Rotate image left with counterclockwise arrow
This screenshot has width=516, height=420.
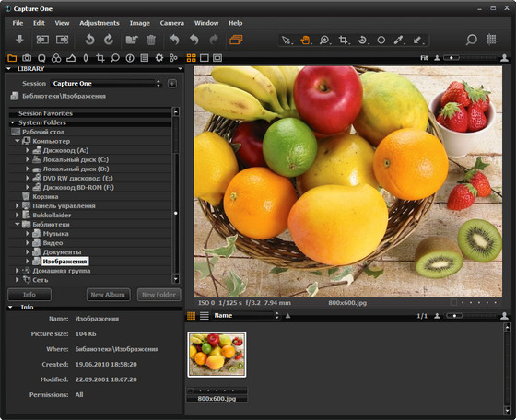click(x=89, y=40)
